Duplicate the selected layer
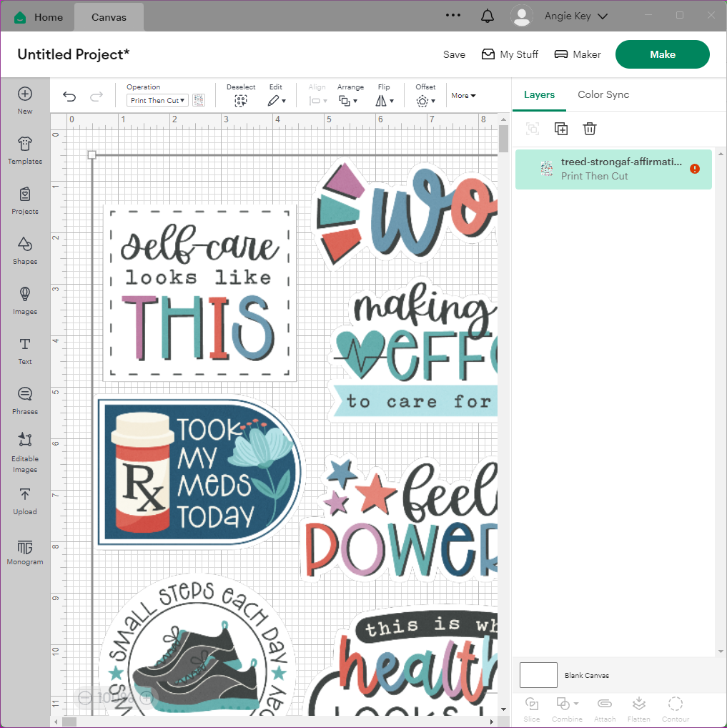Screen dimensions: 727x728 561,129
